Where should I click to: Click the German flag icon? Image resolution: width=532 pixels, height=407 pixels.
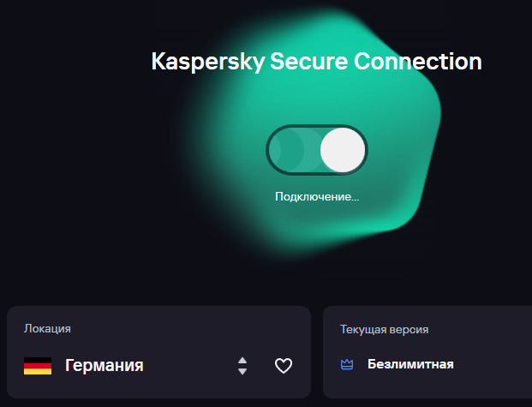(x=37, y=366)
